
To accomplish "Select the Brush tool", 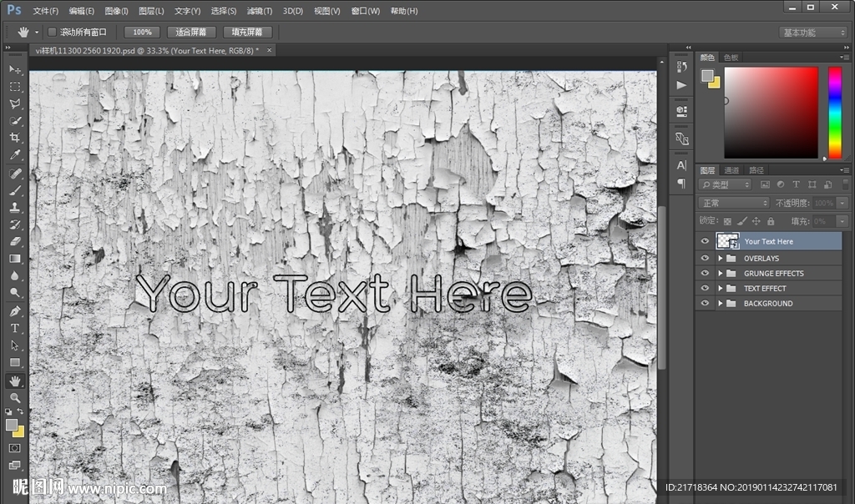I will (x=15, y=190).
